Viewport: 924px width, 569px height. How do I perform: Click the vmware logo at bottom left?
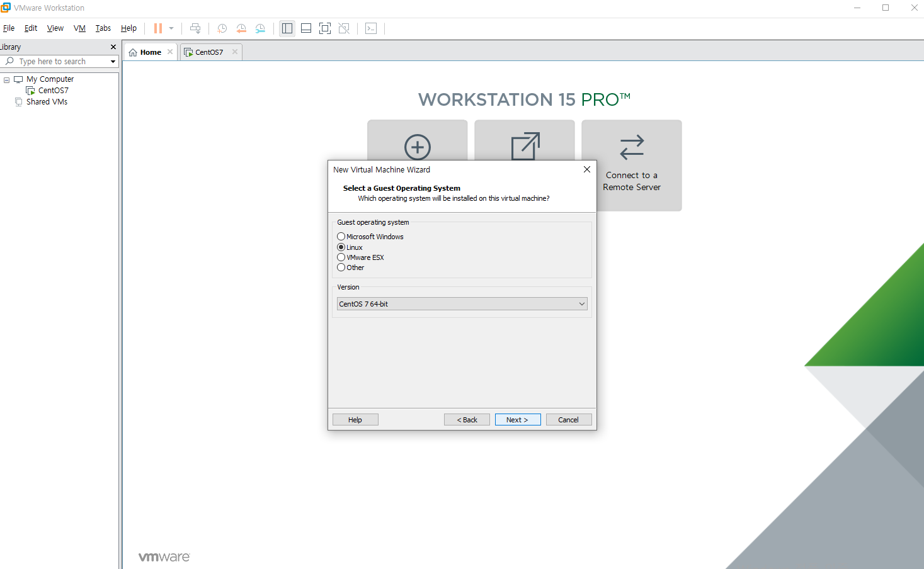(164, 557)
